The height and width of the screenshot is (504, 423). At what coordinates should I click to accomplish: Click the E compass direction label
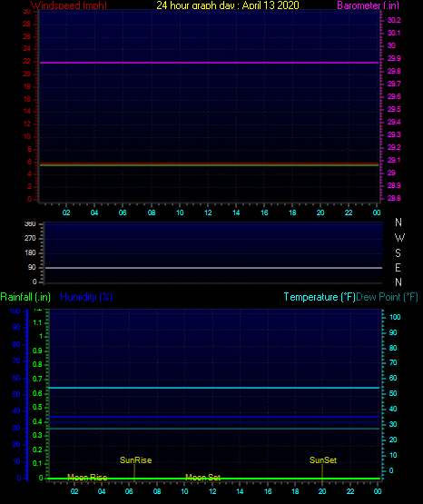point(398,267)
